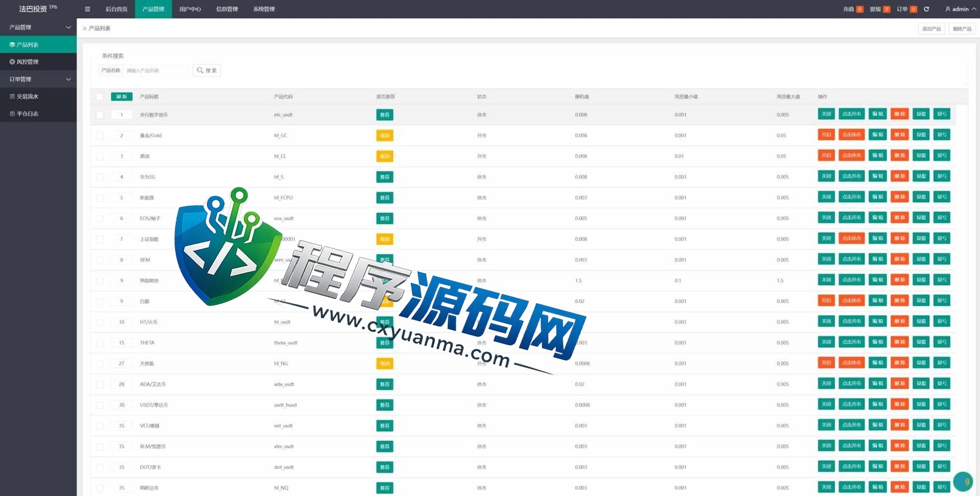Click 编辑 for the etc_usdt row
980x496 pixels.
878,114
